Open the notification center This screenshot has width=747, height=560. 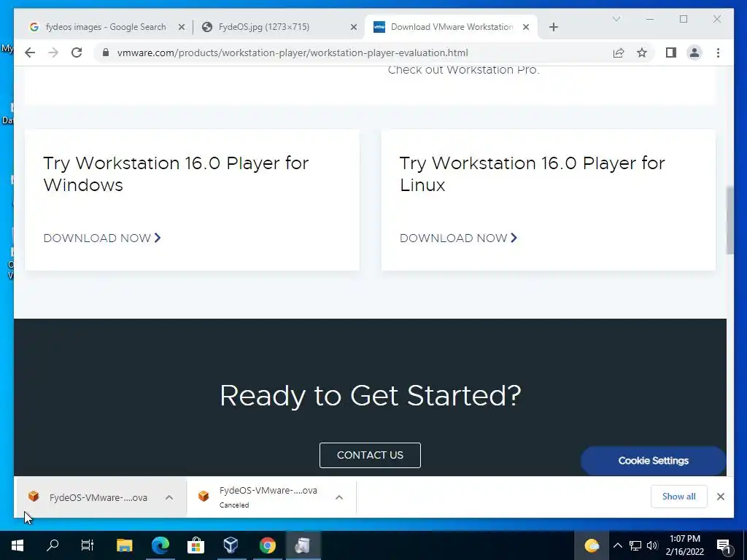[x=724, y=545]
